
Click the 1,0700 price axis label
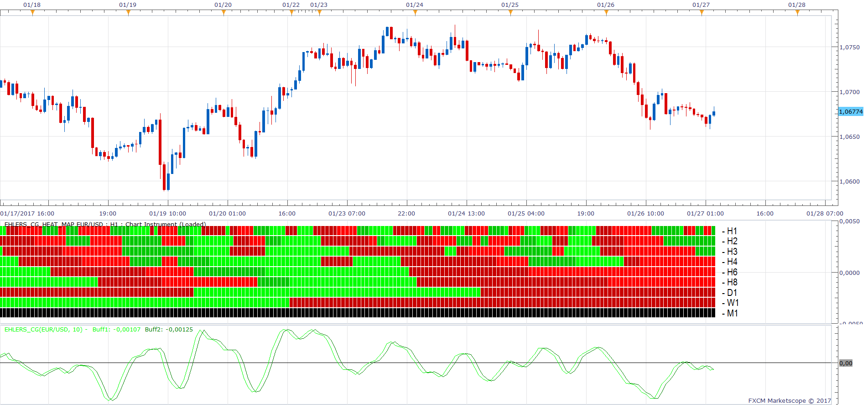(849, 92)
